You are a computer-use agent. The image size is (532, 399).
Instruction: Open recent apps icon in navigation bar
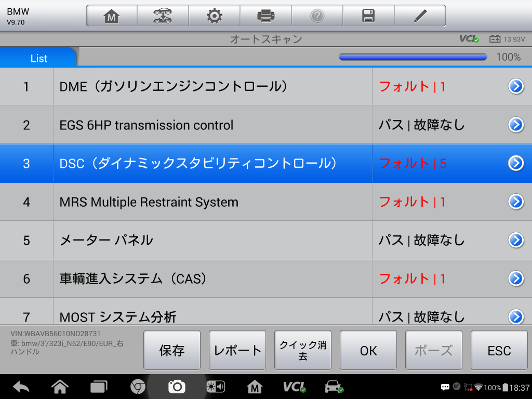coord(99,387)
